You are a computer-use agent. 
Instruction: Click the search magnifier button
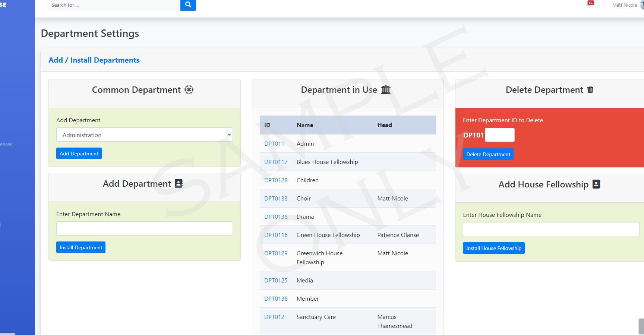pos(188,5)
